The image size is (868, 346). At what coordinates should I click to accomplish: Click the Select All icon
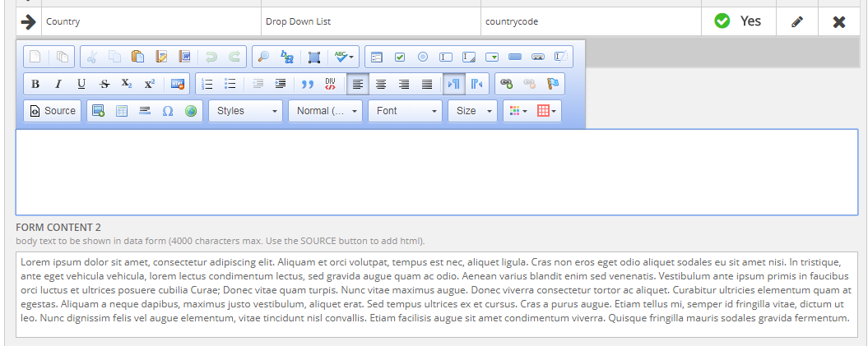pyautogui.click(x=313, y=57)
